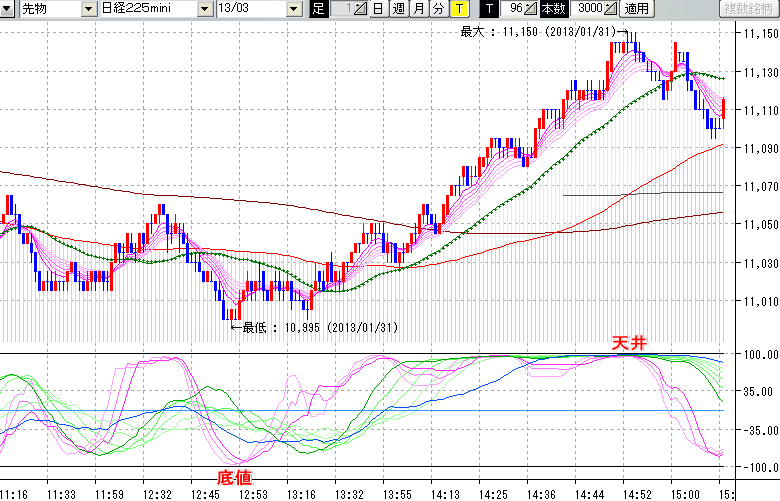Select the 分 minute timeframe button

438,9
